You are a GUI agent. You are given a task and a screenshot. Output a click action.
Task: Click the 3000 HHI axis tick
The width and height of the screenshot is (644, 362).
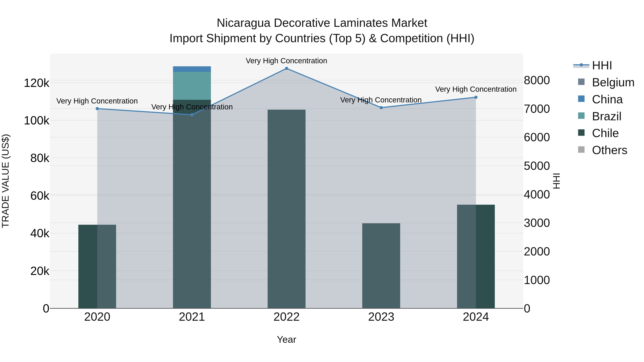[537, 223]
